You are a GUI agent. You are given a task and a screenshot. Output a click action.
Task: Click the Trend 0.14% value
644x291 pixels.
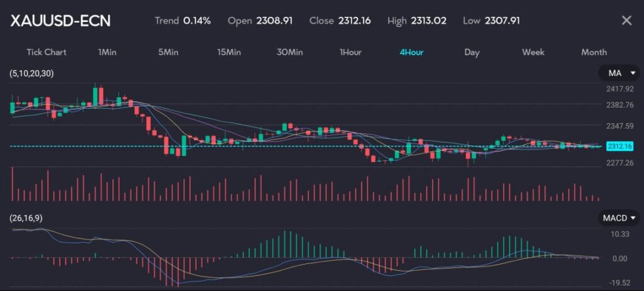click(197, 21)
